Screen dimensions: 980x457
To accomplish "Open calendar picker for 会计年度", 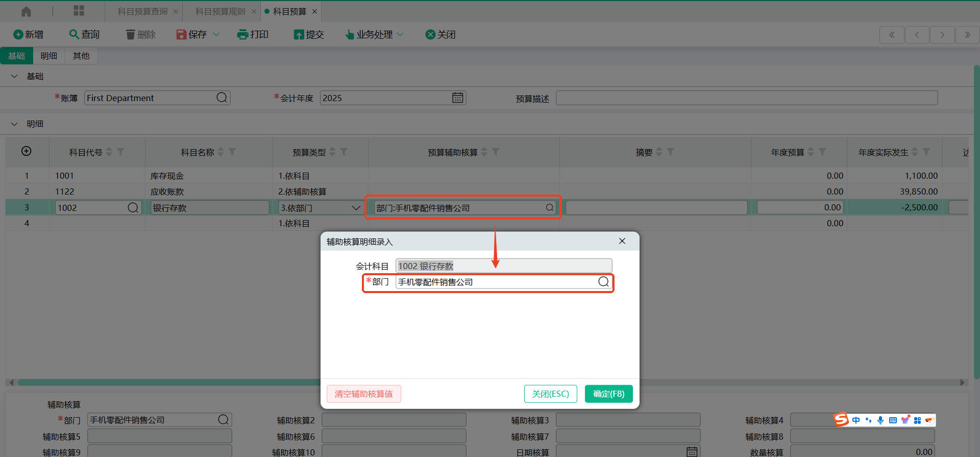I will tap(457, 98).
